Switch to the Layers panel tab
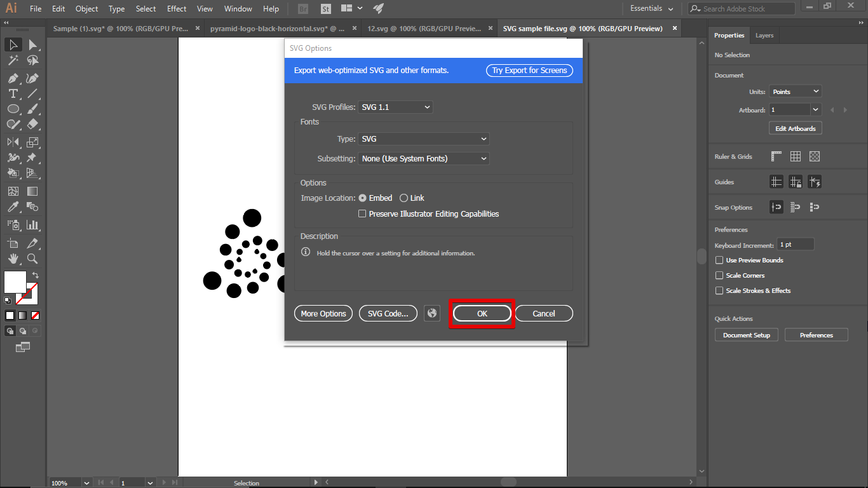This screenshot has height=488, width=868. 764,36
